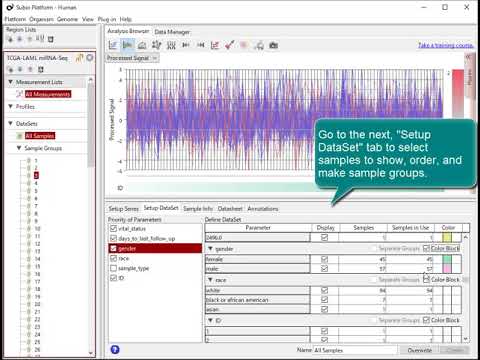Collapse the Sample Groups section

point(19,148)
